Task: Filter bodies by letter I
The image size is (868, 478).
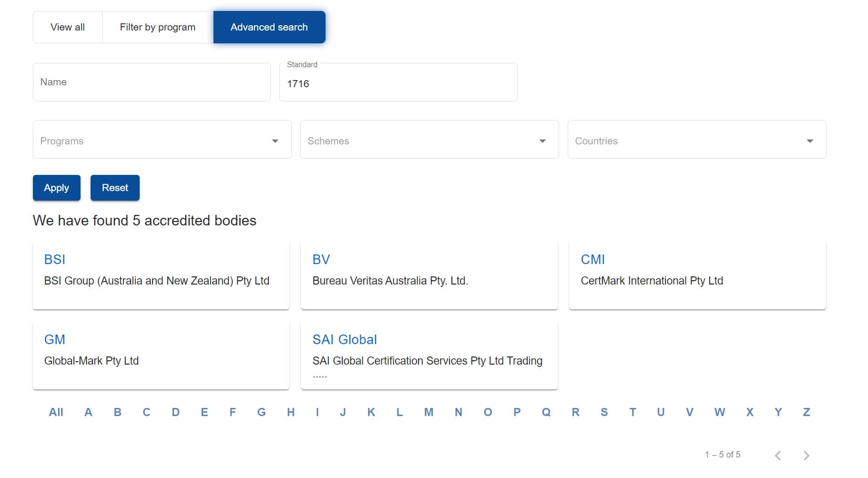Action: click(317, 412)
